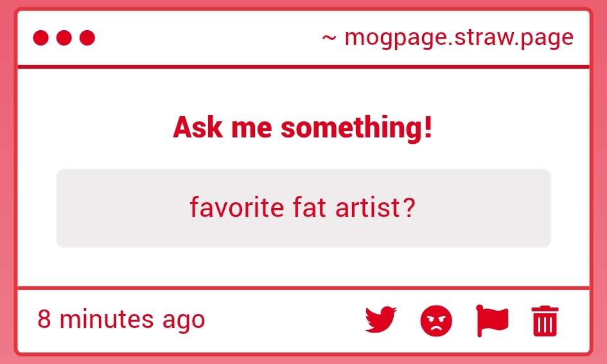This screenshot has width=607, height=364.
Task: Delete this ask using the trash icon
Action: pyautogui.click(x=545, y=320)
